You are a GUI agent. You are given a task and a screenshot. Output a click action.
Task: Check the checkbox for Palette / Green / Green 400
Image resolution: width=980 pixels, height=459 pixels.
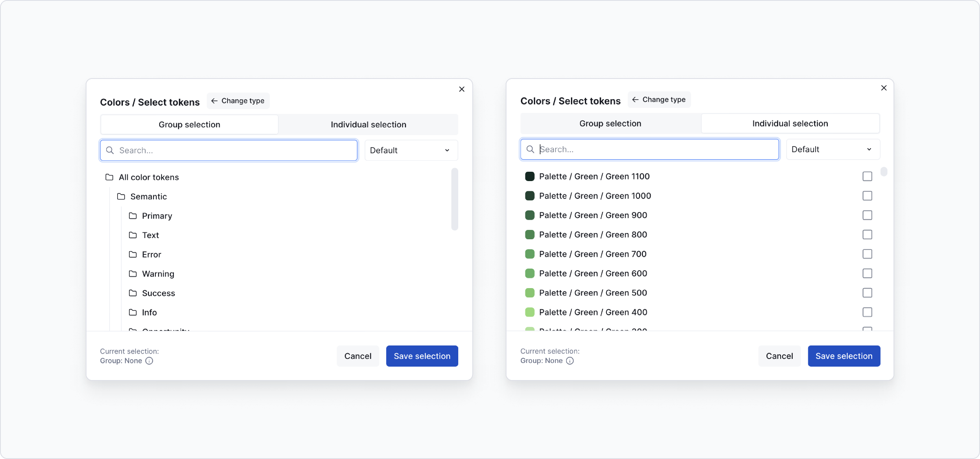[x=867, y=312]
